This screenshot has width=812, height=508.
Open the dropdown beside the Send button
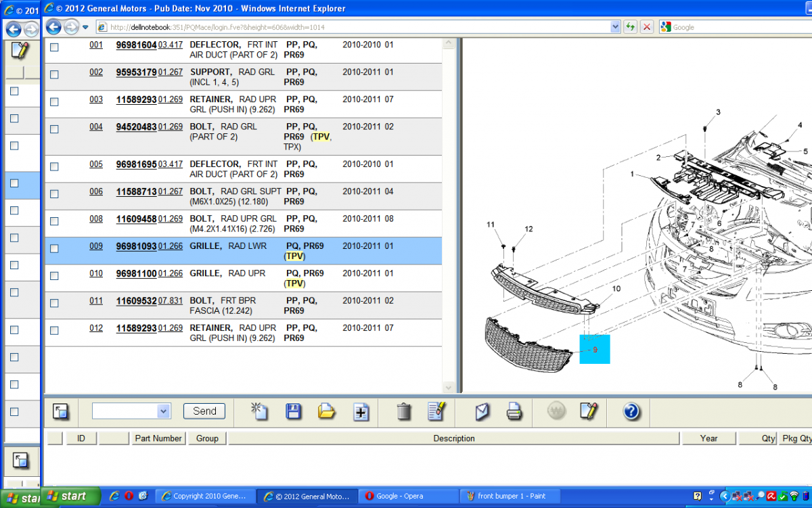[163, 411]
